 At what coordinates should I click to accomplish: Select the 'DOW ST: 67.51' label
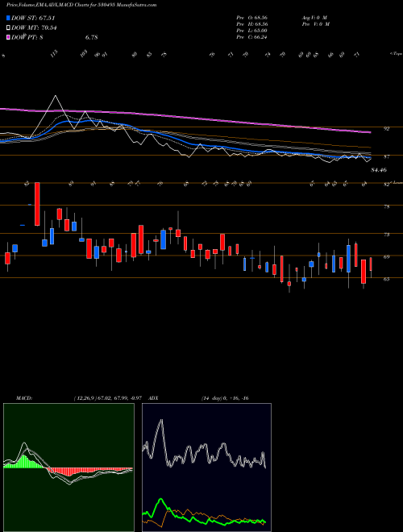pos(33,18)
